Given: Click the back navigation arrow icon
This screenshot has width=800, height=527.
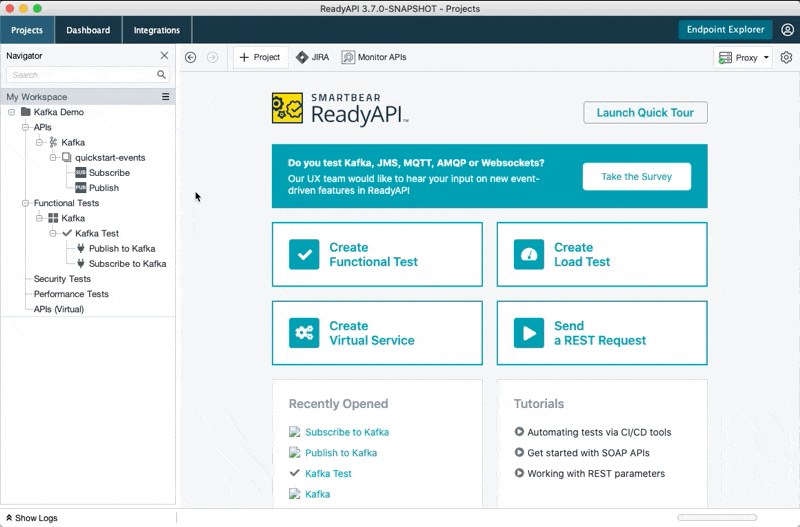Looking at the screenshot, I should [x=190, y=58].
